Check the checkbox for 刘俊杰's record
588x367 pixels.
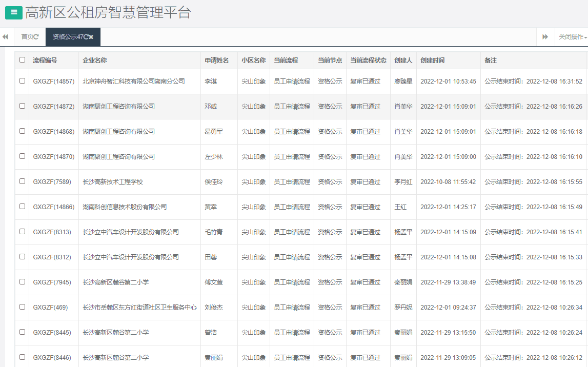[22, 307]
